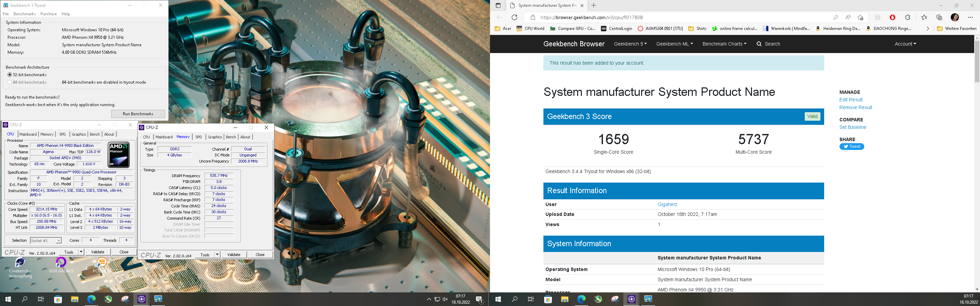Close the System manufacturer browser tab
This screenshot has height=306, width=980.
point(583,5)
